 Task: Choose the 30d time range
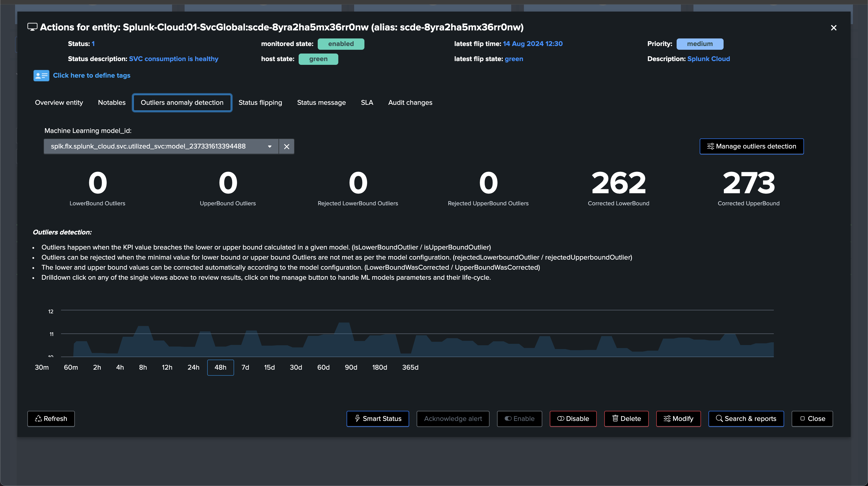296,367
